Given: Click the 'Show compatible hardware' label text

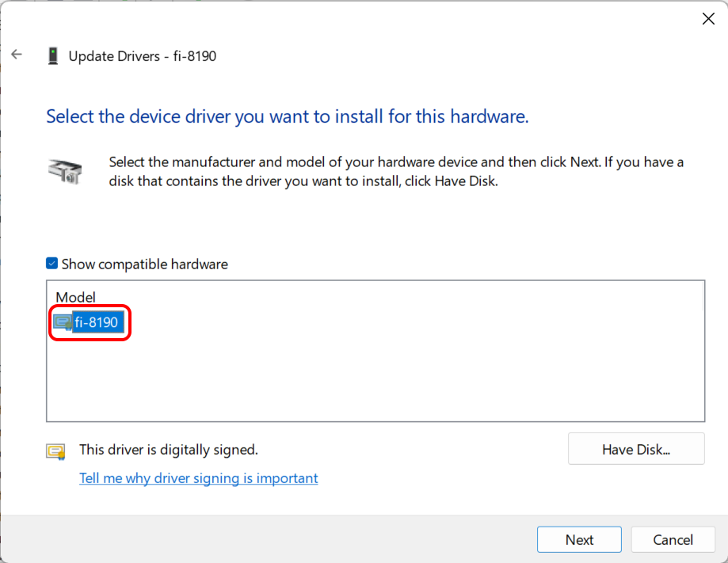Looking at the screenshot, I should [x=144, y=264].
